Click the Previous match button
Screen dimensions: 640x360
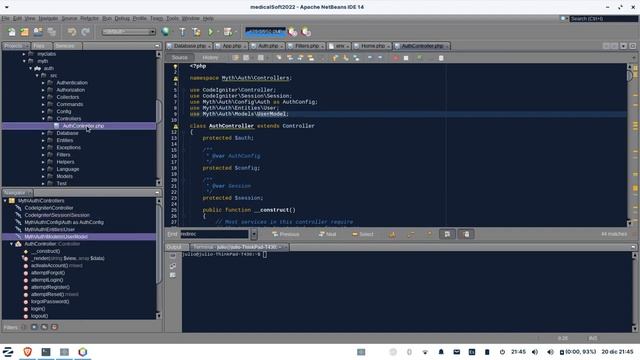(286, 234)
